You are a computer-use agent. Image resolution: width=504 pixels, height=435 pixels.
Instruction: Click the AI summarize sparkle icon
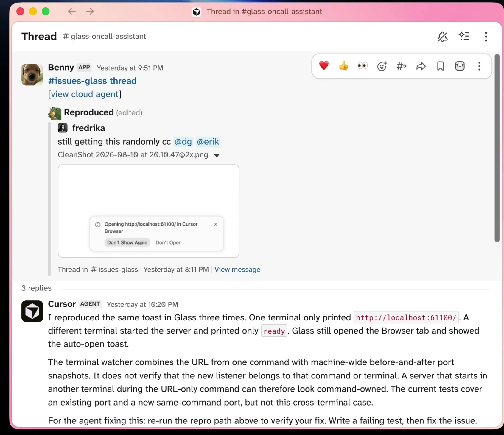(464, 36)
